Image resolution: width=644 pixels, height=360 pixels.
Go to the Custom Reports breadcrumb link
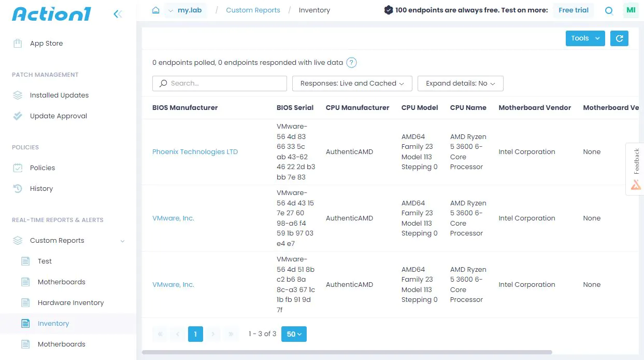click(x=253, y=10)
